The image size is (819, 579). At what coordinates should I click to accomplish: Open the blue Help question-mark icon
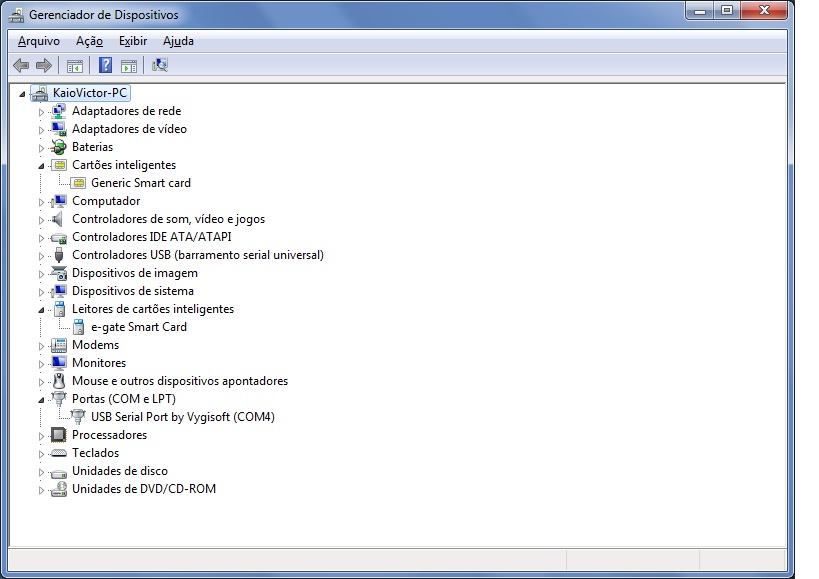[106, 65]
